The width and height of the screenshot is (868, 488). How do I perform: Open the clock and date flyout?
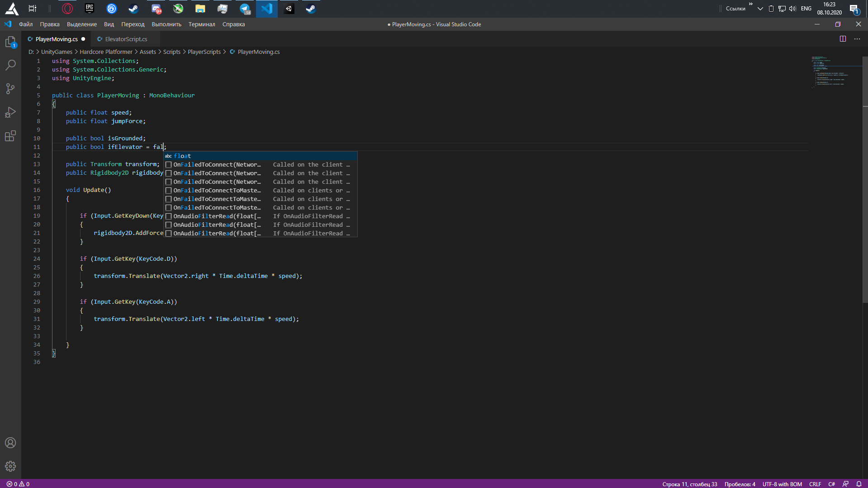(829, 9)
